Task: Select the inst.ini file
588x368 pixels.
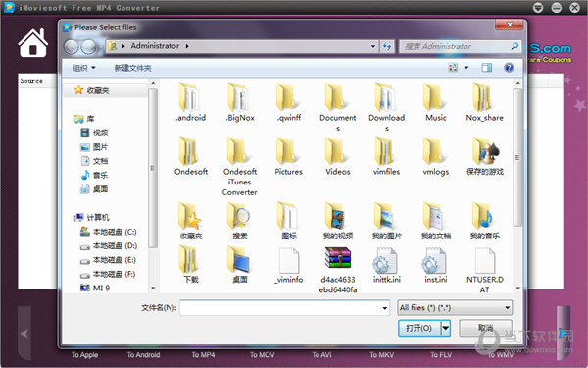Action: coord(436,265)
